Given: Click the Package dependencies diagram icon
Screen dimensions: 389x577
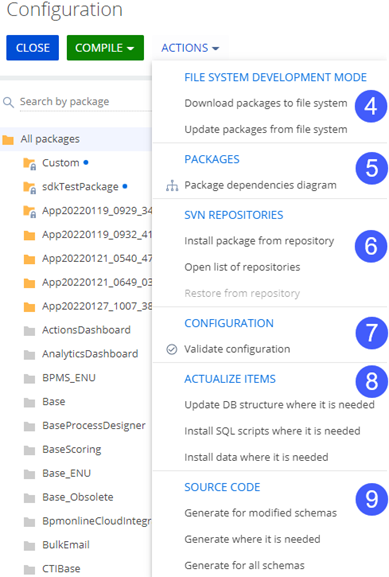Looking at the screenshot, I should tap(172, 185).
